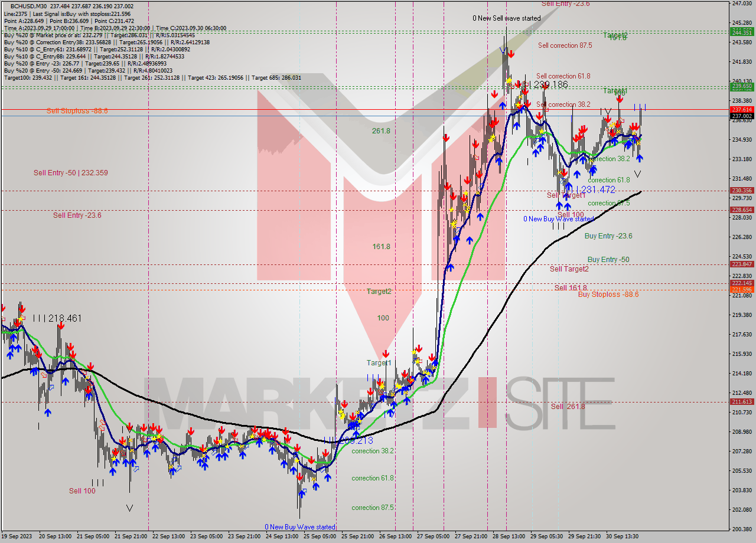Click the 'Target100: 239.432' header line
This screenshot has width=756, height=543.
152,78
